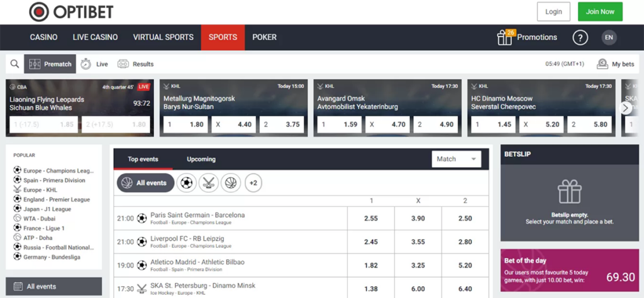Open Promotions gift box icon
Screen dimensions: 644x298
[505, 38]
